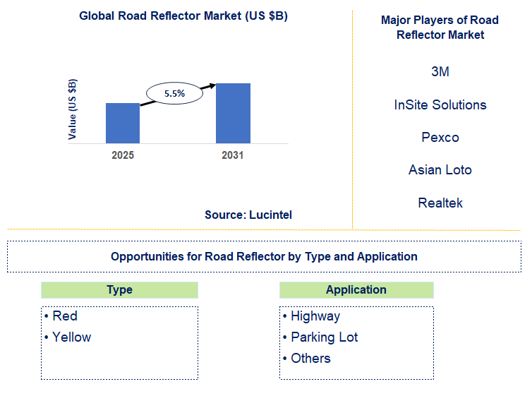Select the 'Red' type bullet
Viewport: 532px width, 408px height.
tap(61, 316)
